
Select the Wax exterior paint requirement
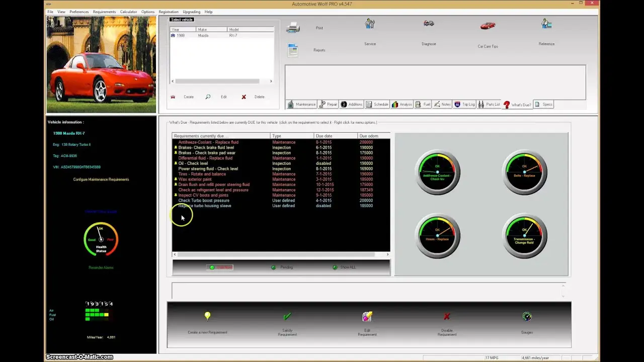281,179
